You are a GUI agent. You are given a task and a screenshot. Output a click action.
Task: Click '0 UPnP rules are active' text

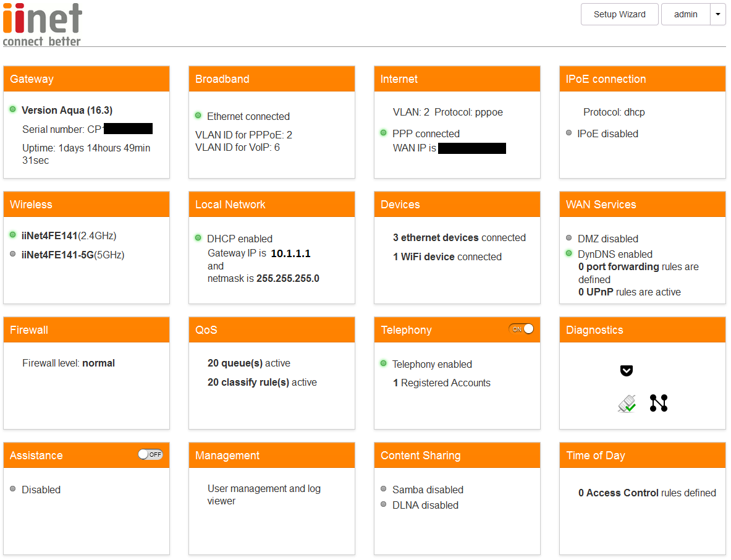tap(630, 292)
